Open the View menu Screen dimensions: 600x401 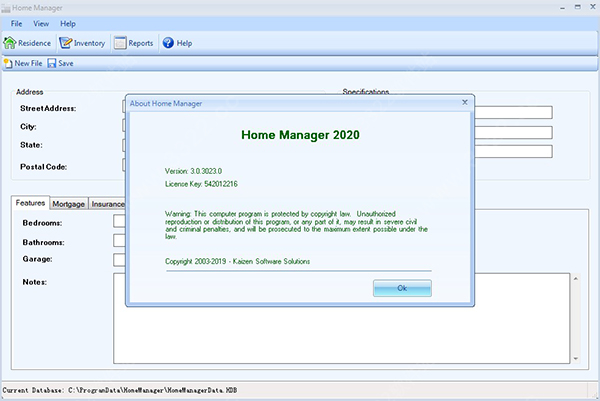[x=41, y=24]
